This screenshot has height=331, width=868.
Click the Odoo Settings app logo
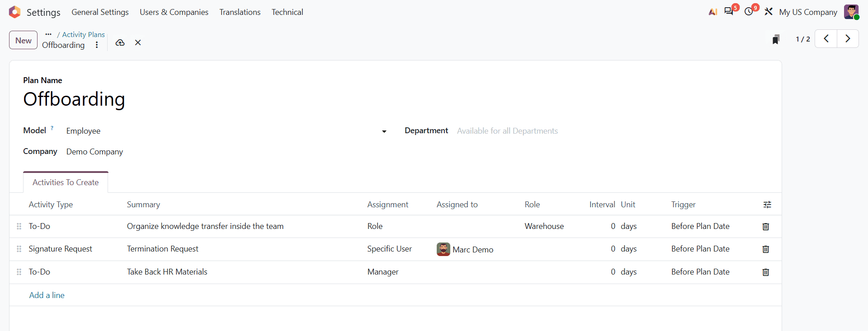[15, 12]
